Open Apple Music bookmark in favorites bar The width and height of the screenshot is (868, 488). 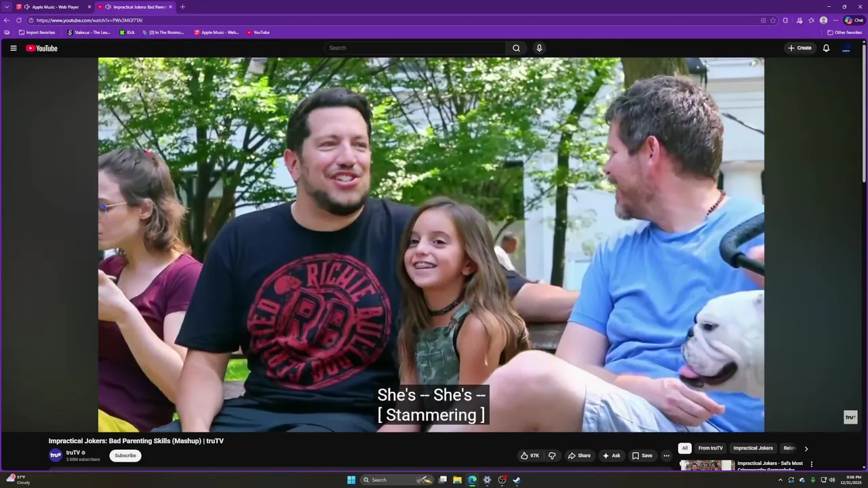[216, 33]
